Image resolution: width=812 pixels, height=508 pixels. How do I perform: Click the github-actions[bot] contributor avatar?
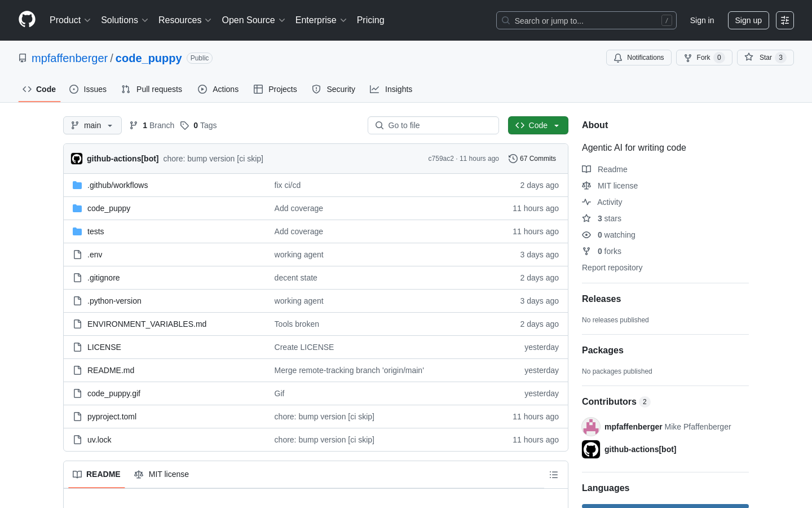coord(591,449)
